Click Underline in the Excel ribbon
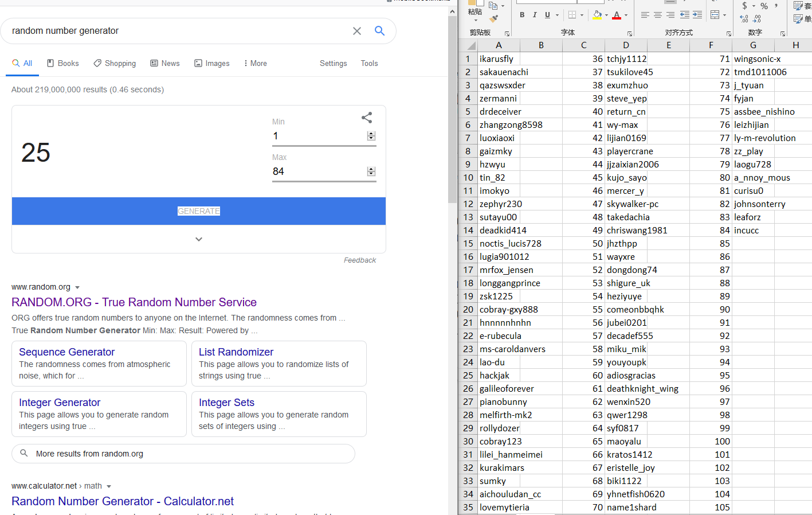The image size is (812, 515). point(547,15)
